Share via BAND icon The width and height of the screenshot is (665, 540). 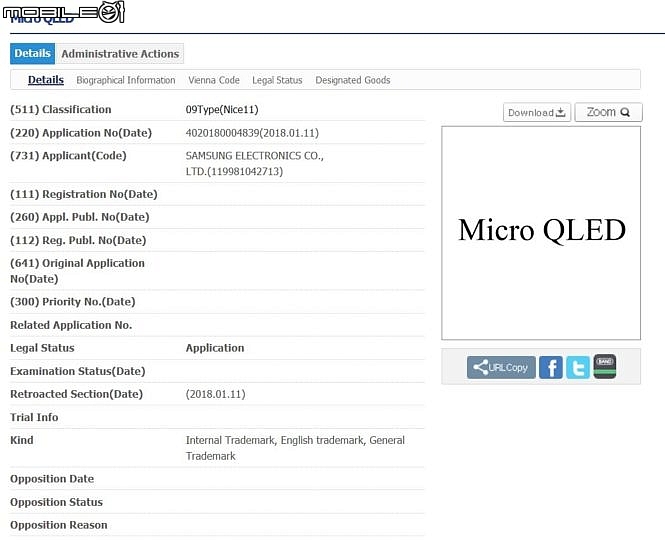pyautogui.click(x=604, y=367)
